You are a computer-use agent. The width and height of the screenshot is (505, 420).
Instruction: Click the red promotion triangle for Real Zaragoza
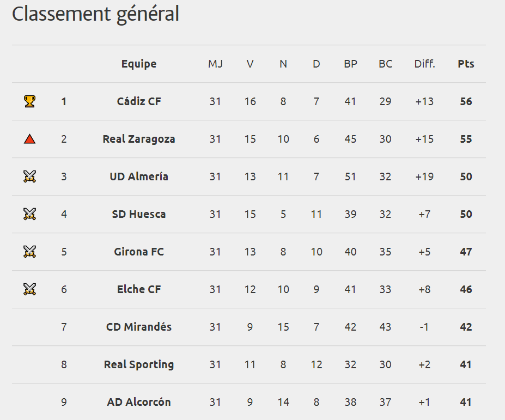click(x=29, y=139)
